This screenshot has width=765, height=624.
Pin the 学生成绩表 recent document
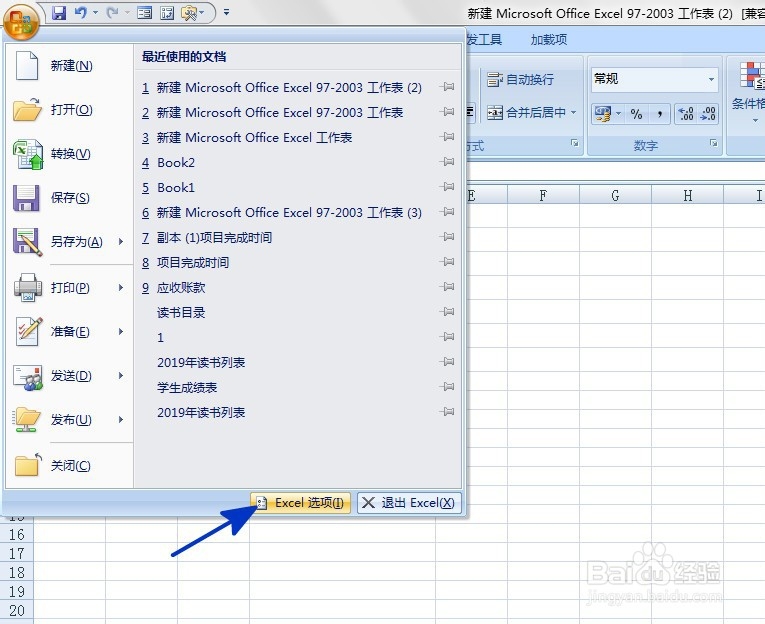(x=446, y=387)
